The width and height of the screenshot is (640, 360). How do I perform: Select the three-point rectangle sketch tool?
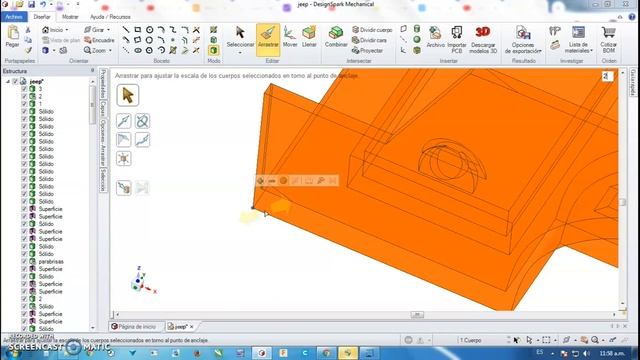point(138,40)
